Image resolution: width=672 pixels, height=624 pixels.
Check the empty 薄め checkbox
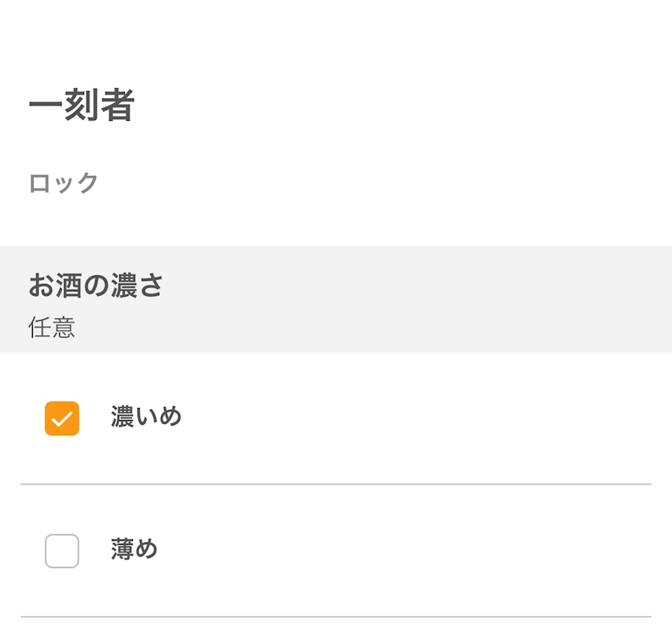pos(62,550)
